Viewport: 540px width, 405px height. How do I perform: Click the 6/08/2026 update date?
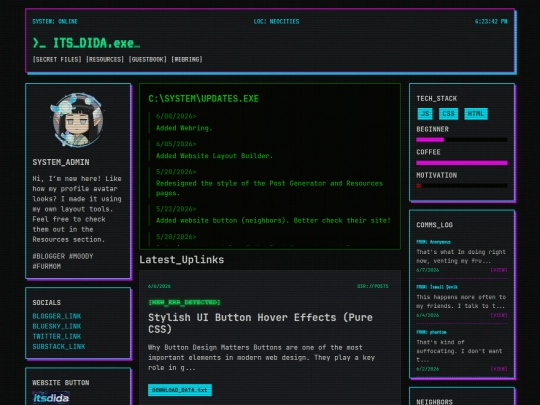coord(176,116)
